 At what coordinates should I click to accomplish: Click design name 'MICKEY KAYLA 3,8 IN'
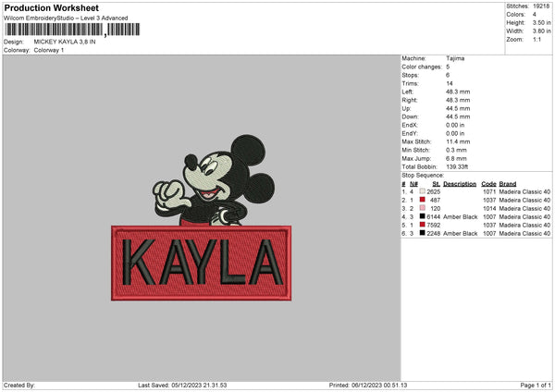point(65,42)
